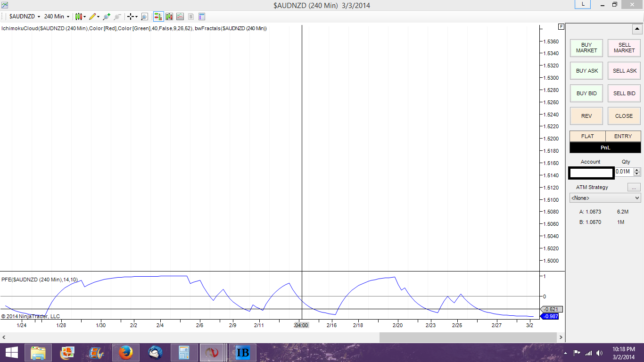
Task: Toggle the Chart Trader panel icon
Action: coord(158,16)
